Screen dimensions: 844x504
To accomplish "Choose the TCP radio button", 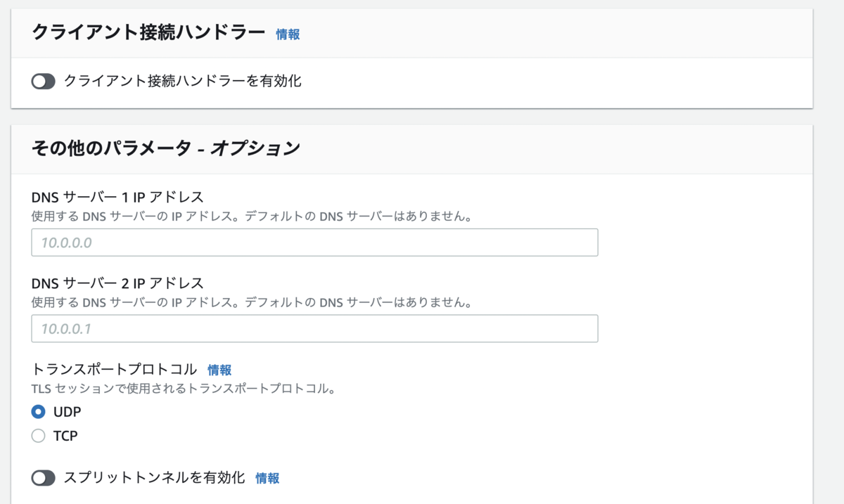I will [x=39, y=436].
